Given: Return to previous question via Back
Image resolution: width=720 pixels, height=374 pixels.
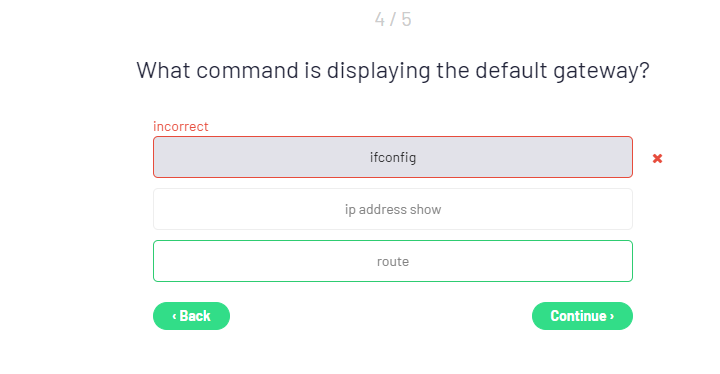Looking at the screenshot, I should pyautogui.click(x=191, y=316).
